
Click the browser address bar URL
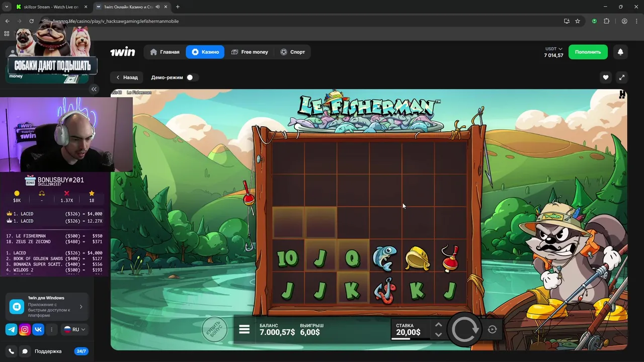click(x=116, y=21)
